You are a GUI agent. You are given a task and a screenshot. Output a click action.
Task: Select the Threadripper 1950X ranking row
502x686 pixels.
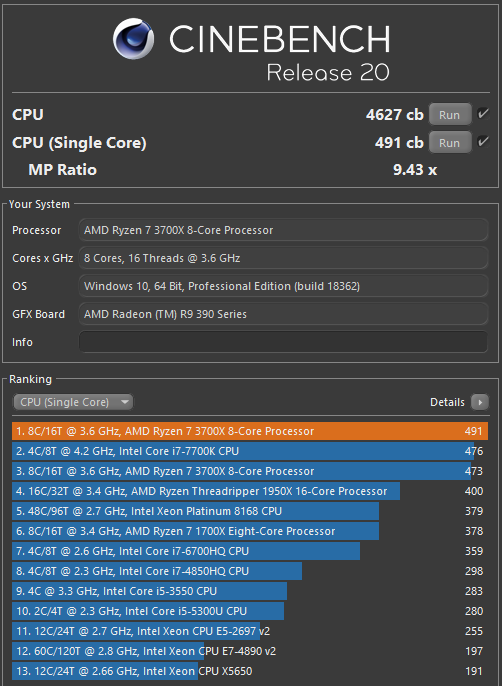(250, 491)
